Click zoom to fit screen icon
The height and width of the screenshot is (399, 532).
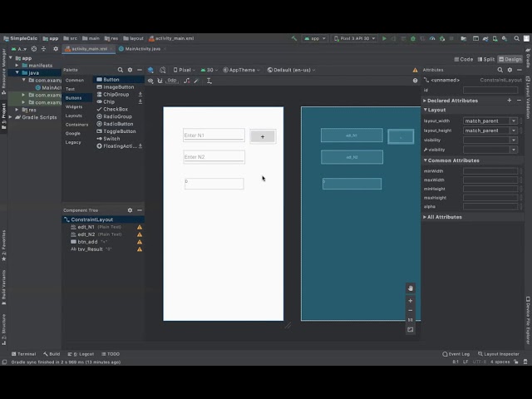(x=410, y=330)
